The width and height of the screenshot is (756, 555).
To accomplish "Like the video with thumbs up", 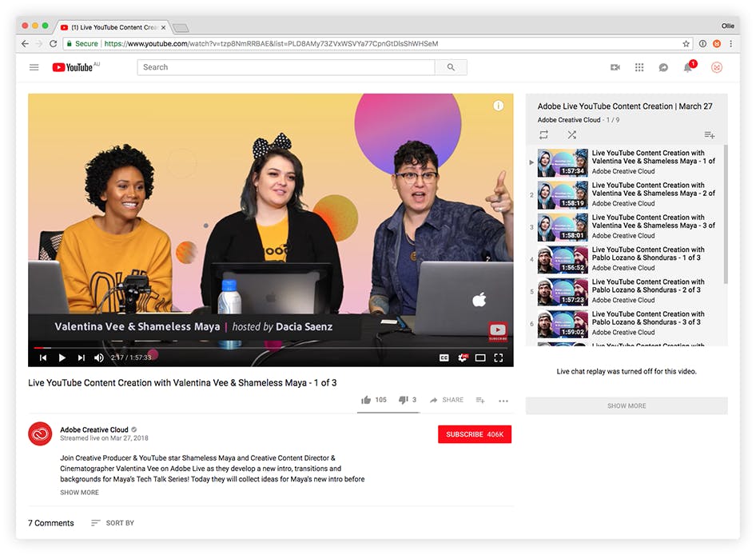I will click(366, 400).
